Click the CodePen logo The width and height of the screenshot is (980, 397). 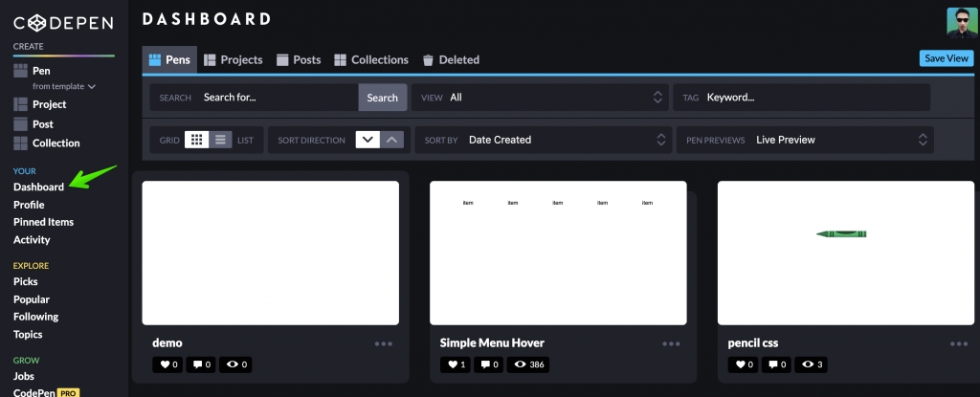click(x=63, y=24)
